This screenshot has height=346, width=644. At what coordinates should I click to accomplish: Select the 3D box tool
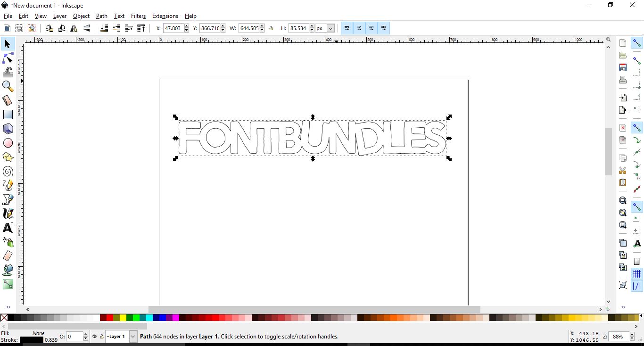coord(8,129)
